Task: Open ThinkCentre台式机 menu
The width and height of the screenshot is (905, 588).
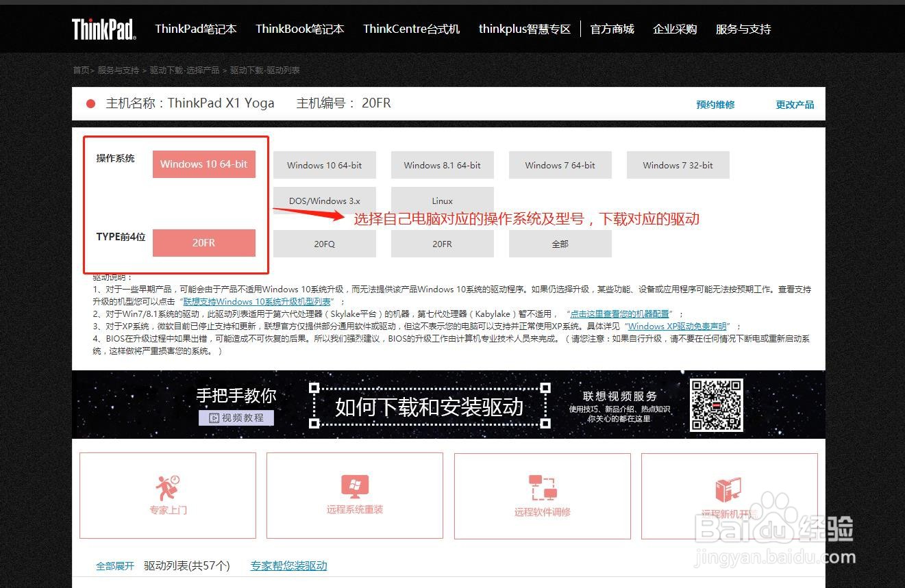Action: click(x=412, y=29)
